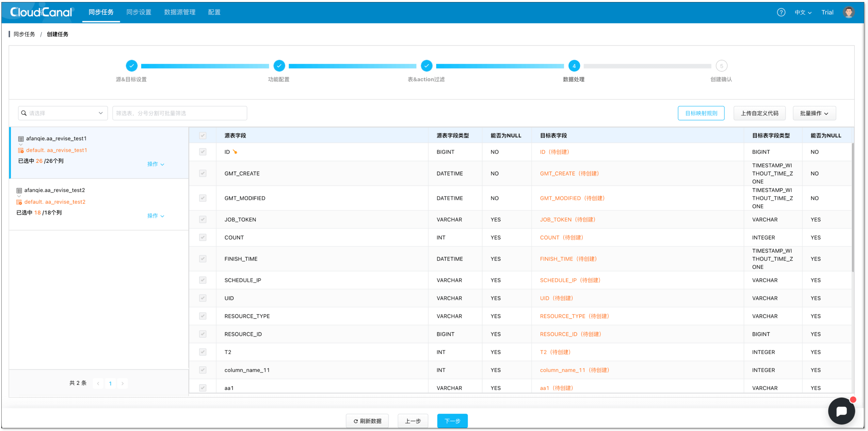Click the 目标映射规则 button
Image resolution: width=868 pixels, height=431 pixels.
click(701, 113)
